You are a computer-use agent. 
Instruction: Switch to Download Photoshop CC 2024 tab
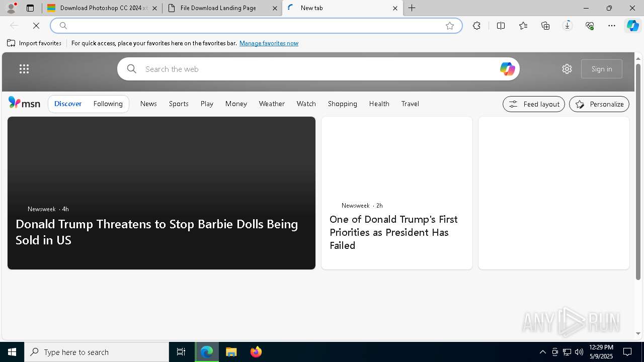tap(102, 8)
